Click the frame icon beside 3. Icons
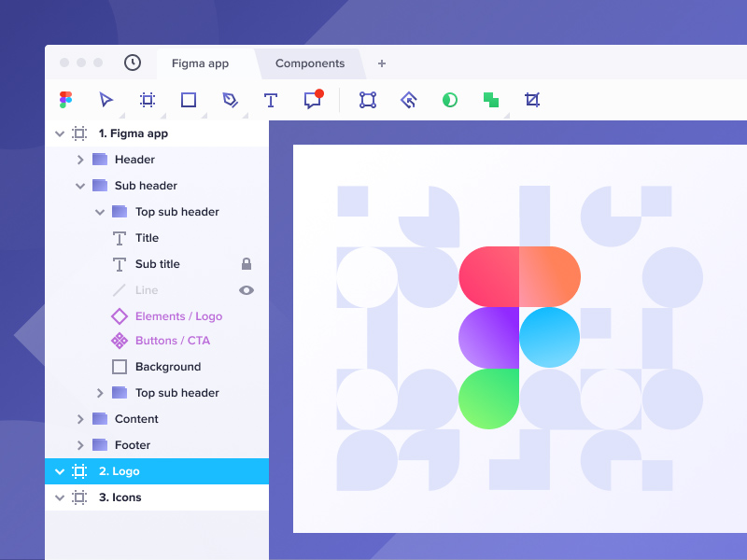This screenshot has height=560, width=747. click(79, 497)
